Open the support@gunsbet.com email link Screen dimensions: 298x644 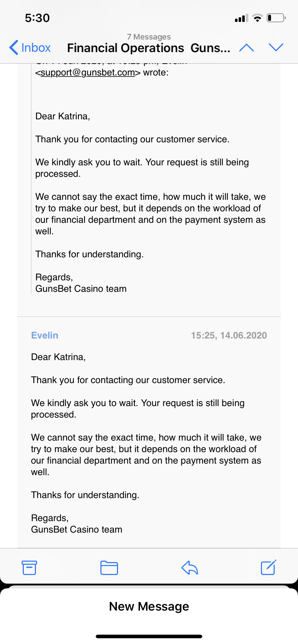(88, 73)
